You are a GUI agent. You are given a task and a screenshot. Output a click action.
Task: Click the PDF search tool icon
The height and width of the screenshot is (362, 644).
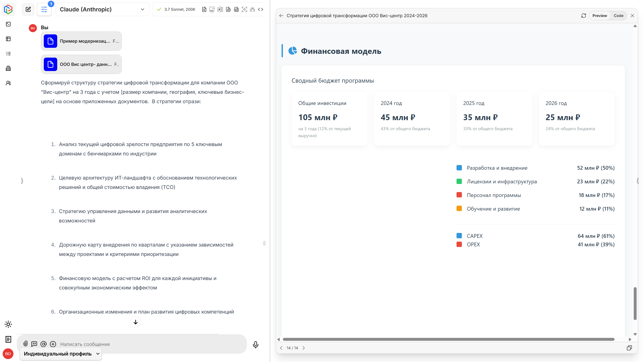click(x=212, y=9)
